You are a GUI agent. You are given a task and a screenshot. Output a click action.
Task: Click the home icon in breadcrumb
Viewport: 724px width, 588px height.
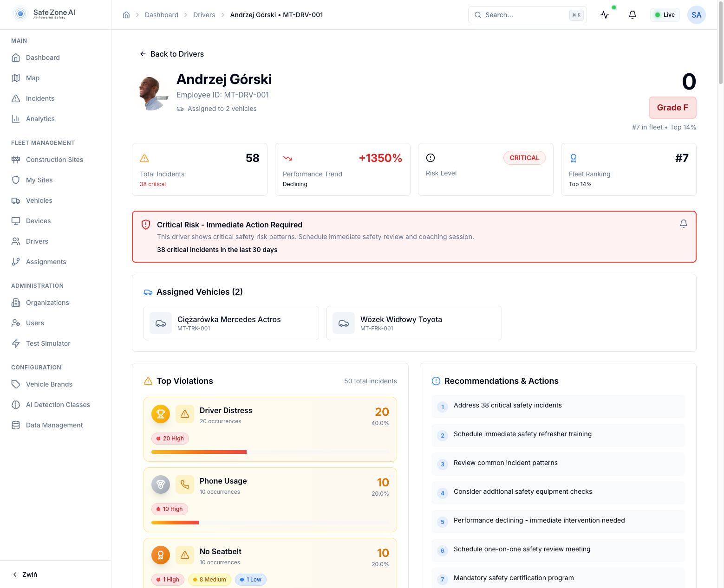pos(126,15)
